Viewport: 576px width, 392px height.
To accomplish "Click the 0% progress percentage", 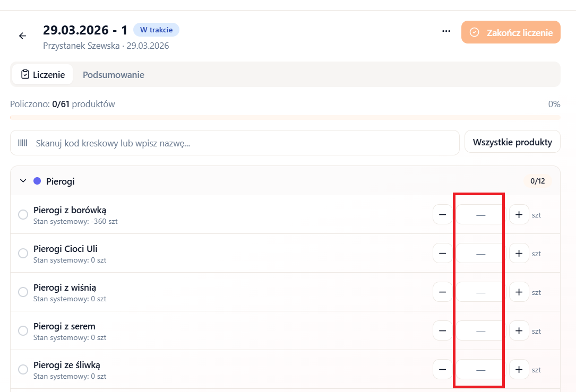I will pos(554,104).
